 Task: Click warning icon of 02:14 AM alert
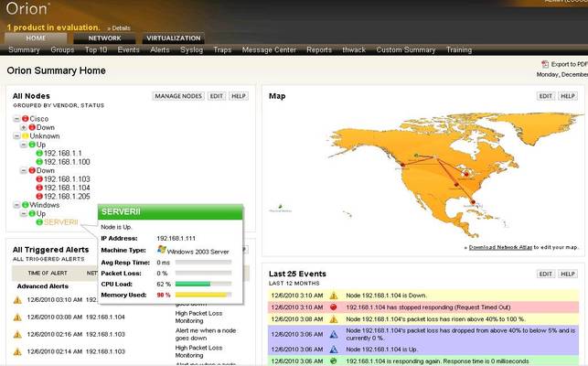(17, 351)
